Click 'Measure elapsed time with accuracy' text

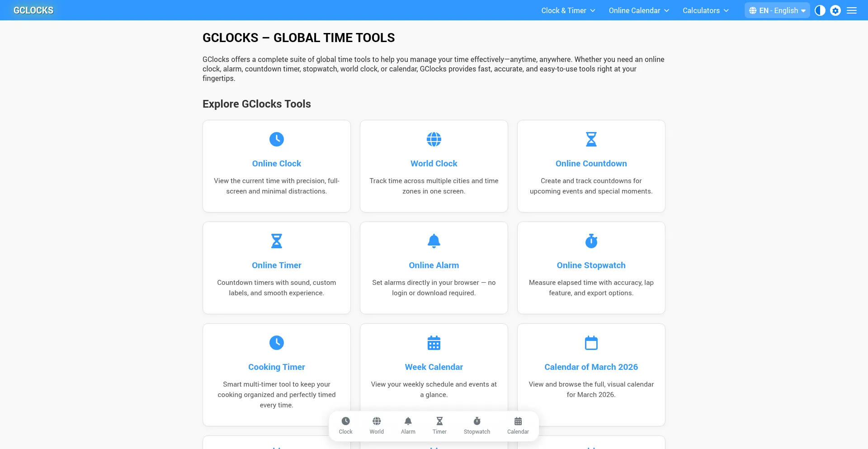[591, 288]
